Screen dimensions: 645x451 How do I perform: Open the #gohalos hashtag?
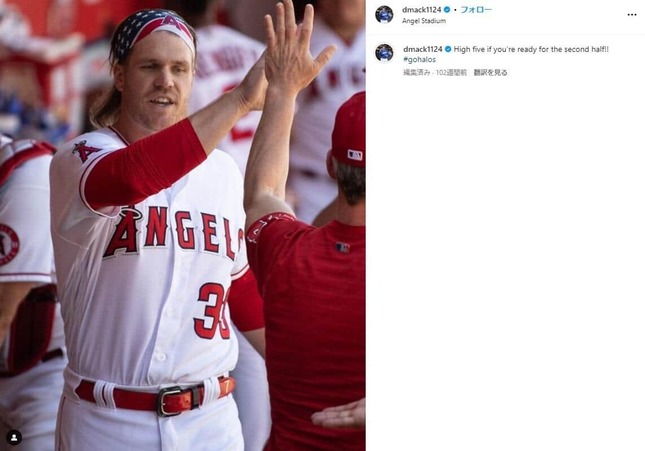pos(419,59)
